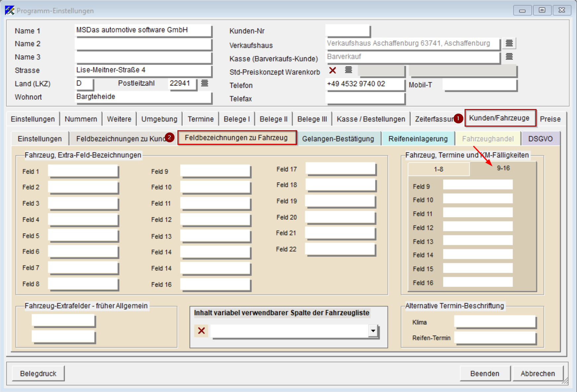Click the Name 2 input field

143,44
